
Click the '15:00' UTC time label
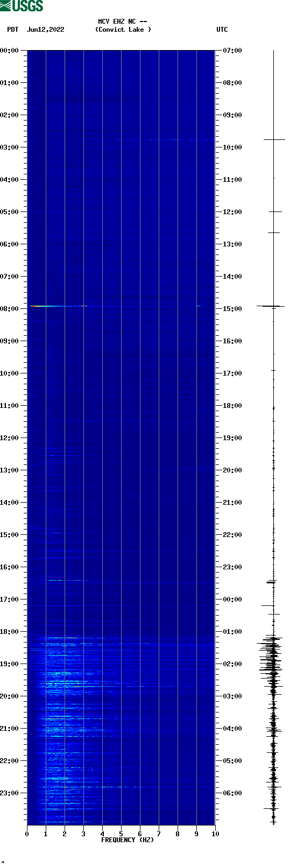click(x=232, y=309)
